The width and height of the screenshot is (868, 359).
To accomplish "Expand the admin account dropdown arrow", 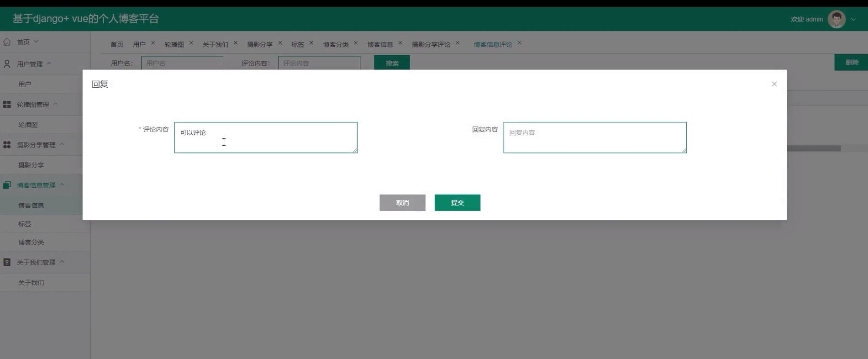I will pyautogui.click(x=853, y=20).
